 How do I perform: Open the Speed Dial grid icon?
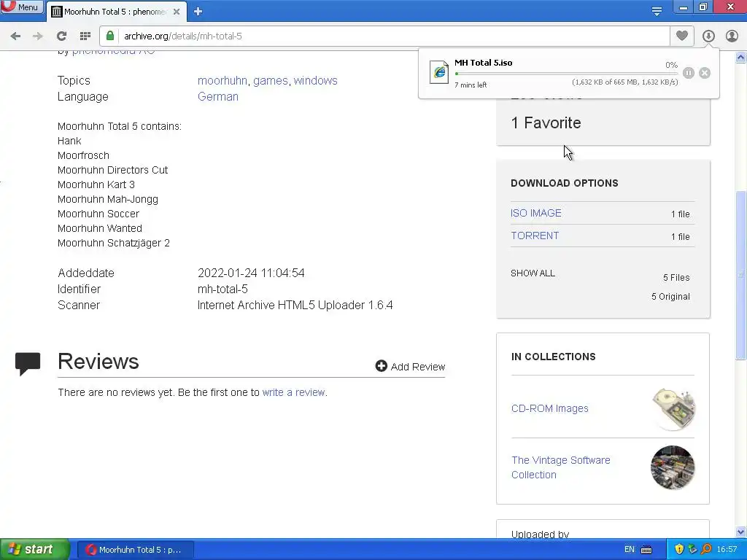click(85, 36)
